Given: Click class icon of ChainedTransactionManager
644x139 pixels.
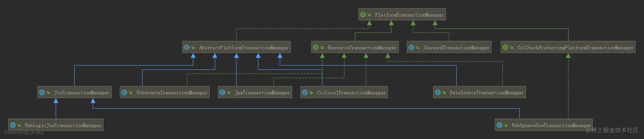Looking at the screenshot, I should 411,47.
